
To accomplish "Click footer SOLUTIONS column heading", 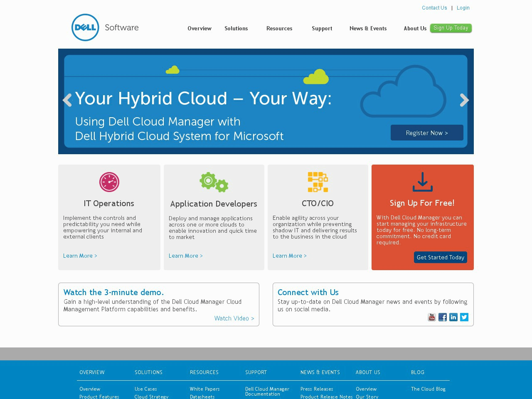I will [x=148, y=372].
